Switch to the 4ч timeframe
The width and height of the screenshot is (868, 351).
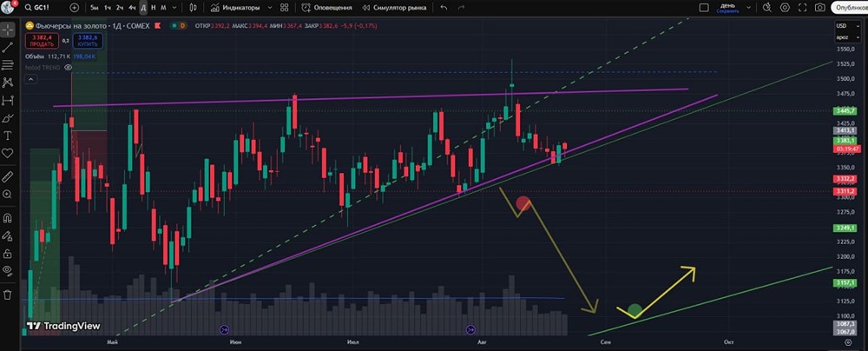point(132,8)
